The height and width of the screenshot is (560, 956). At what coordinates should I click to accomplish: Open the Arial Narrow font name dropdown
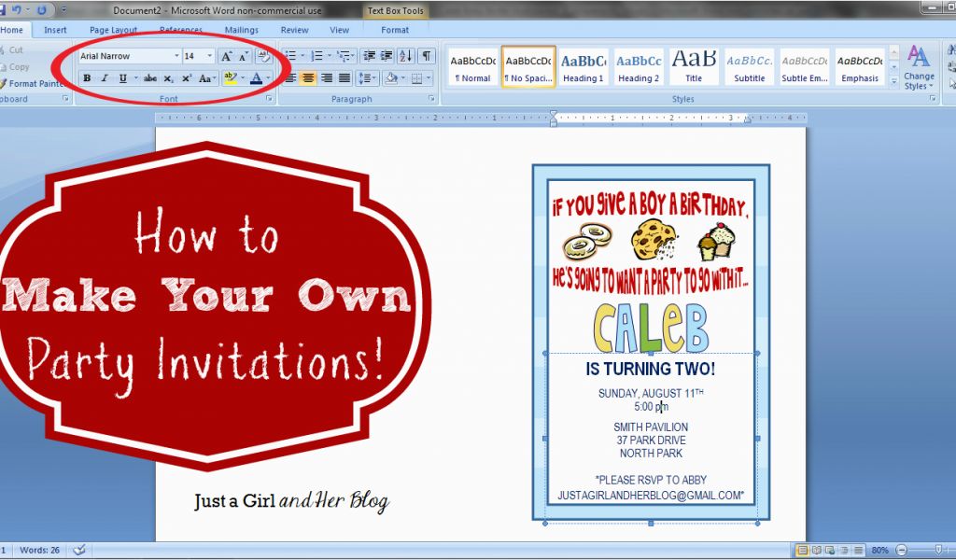[x=176, y=56]
